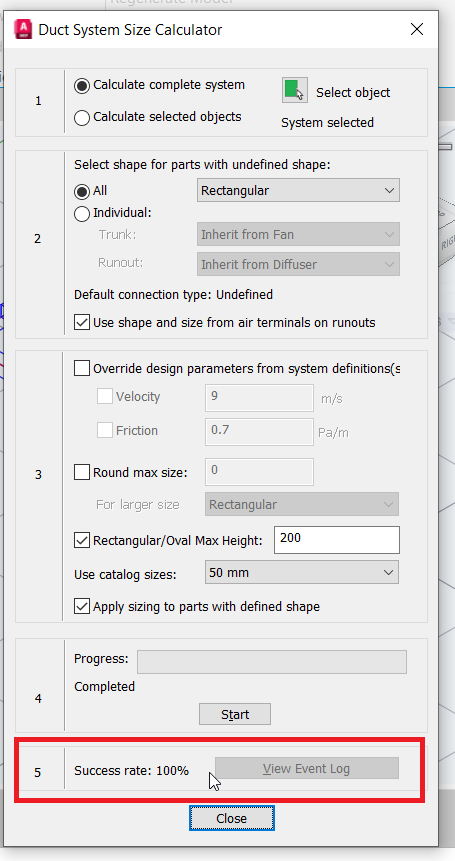Enable Override design parameters checkbox
Image resolution: width=455 pixels, height=861 pixels.
pos(82,368)
